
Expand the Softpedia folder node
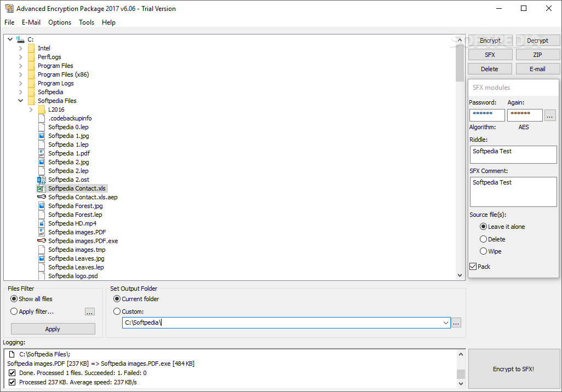20,92
